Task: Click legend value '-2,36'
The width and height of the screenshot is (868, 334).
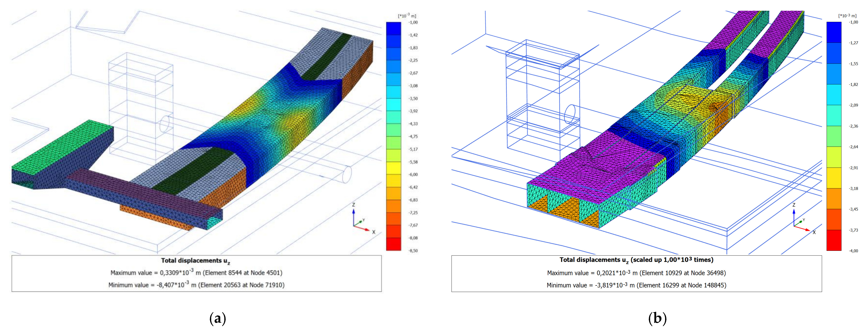Action: pos(853,126)
